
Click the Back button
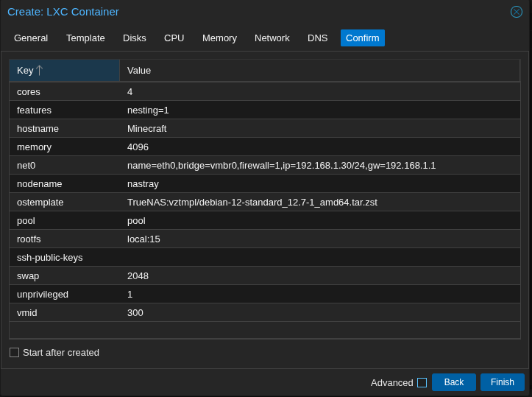[453, 382]
